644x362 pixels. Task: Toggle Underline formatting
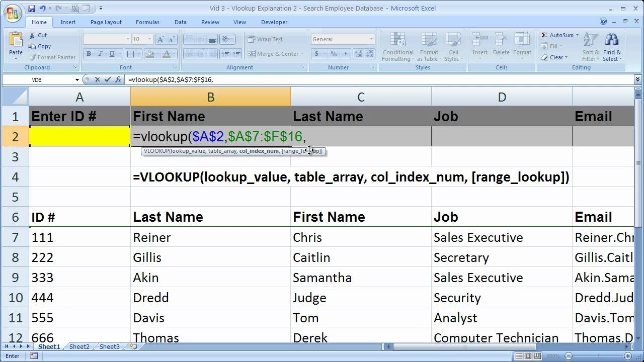[111, 54]
